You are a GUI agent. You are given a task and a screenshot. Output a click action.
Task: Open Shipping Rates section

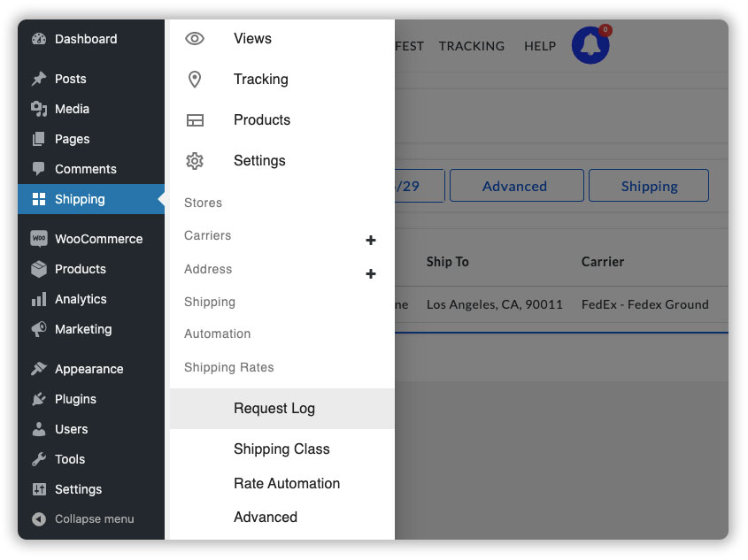229,367
